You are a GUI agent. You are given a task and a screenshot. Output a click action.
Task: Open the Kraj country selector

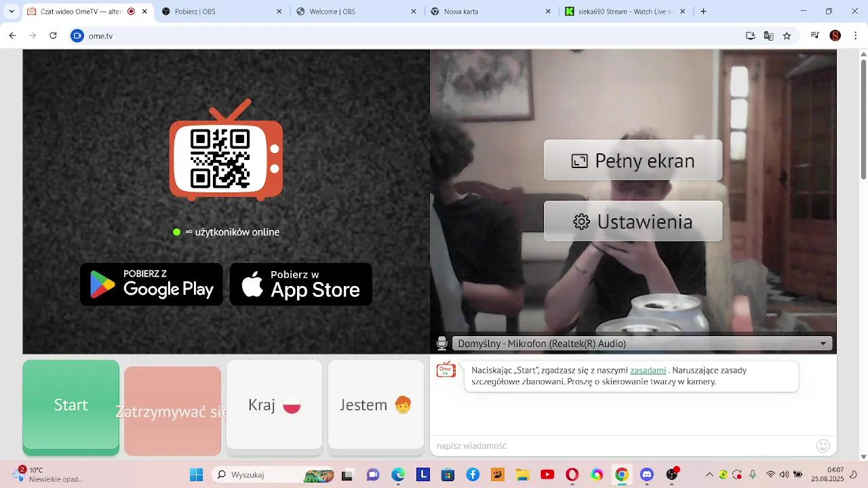[274, 405]
